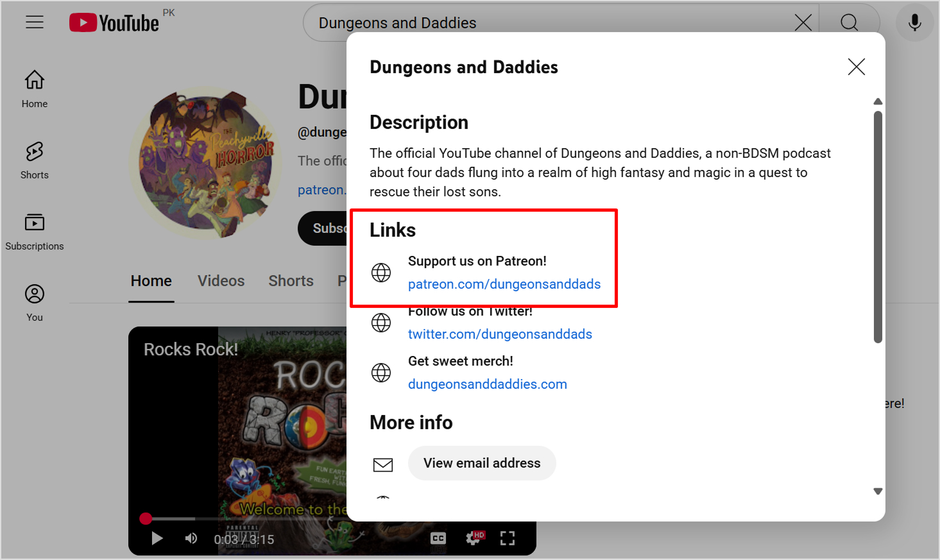This screenshot has height=560, width=940.
Task: Click View email address button
Action: click(482, 463)
